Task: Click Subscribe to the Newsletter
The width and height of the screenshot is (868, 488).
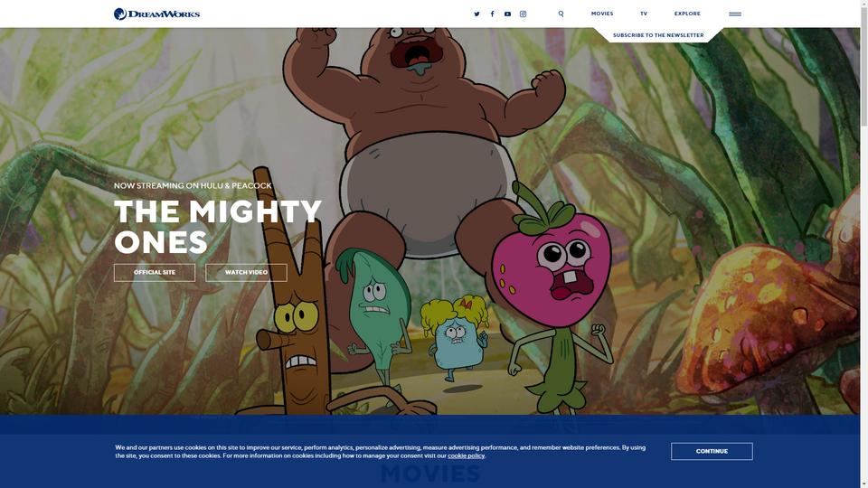Action: (658, 35)
